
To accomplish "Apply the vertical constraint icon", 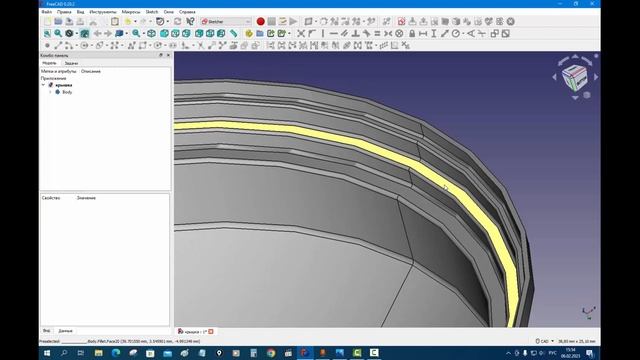I will coord(323,33).
